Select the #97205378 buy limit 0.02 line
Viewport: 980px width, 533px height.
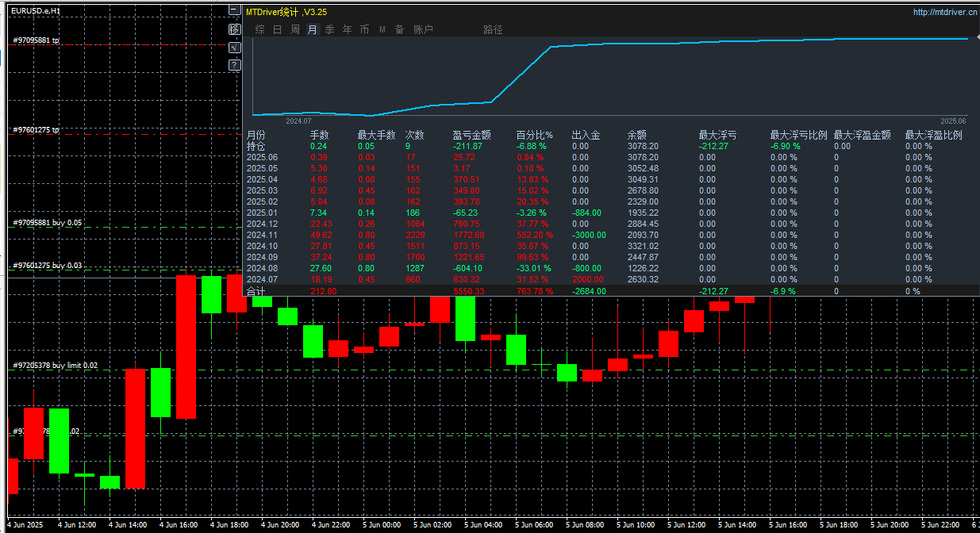tap(56, 366)
